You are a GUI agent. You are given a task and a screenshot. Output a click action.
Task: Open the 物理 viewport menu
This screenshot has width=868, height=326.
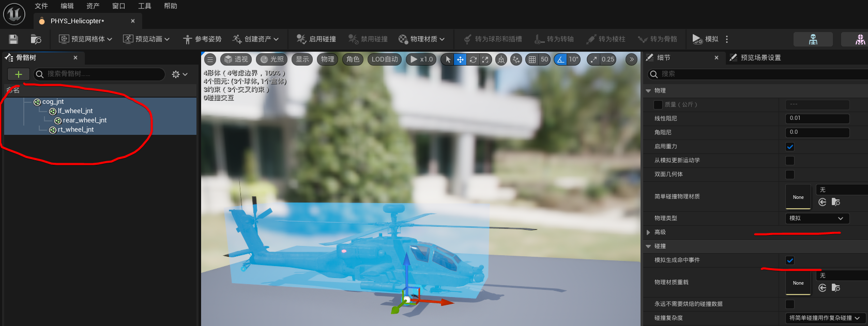(x=328, y=59)
